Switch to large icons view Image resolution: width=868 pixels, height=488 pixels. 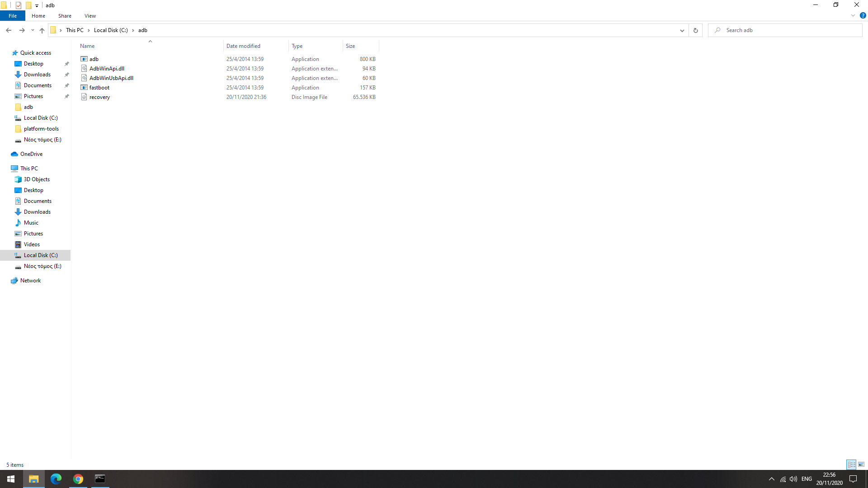[x=861, y=465]
